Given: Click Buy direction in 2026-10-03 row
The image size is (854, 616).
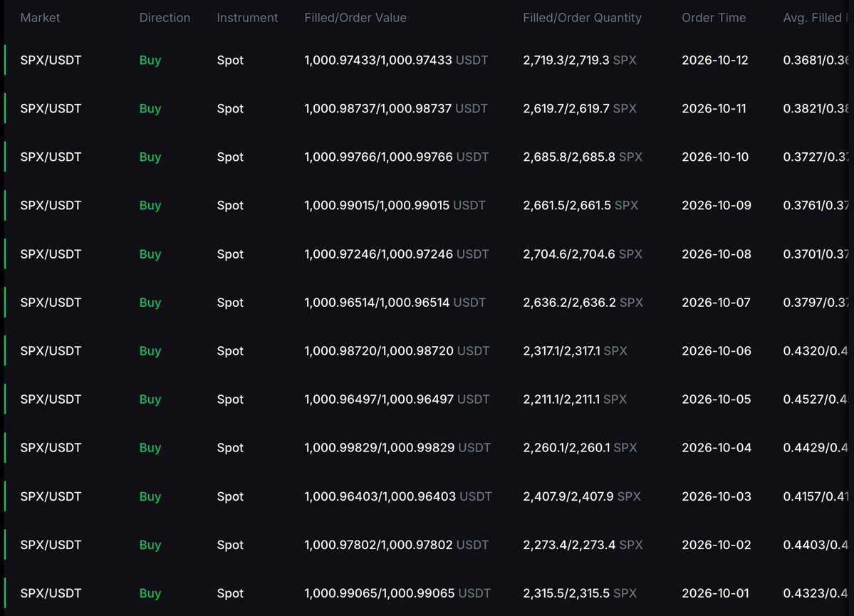Looking at the screenshot, I should [x=150, y=496].
